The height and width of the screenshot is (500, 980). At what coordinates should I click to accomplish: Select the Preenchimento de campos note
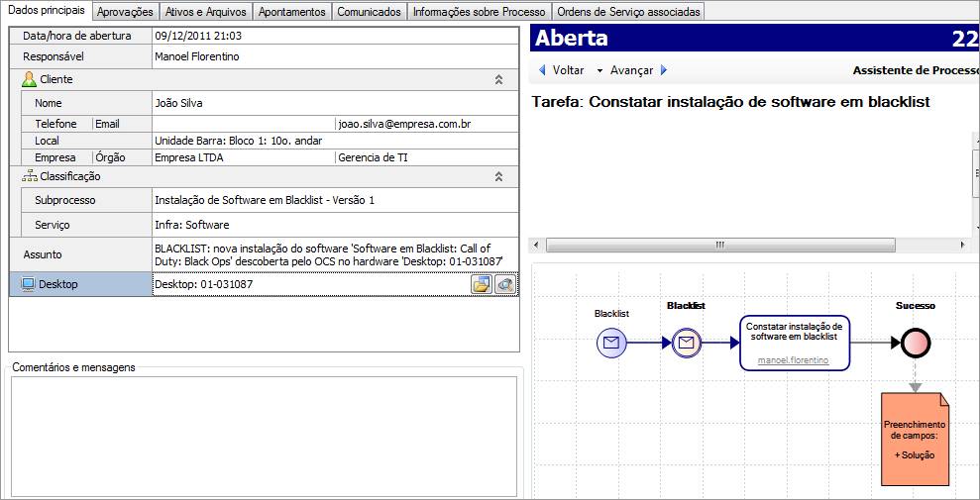(x=915, y=439)
